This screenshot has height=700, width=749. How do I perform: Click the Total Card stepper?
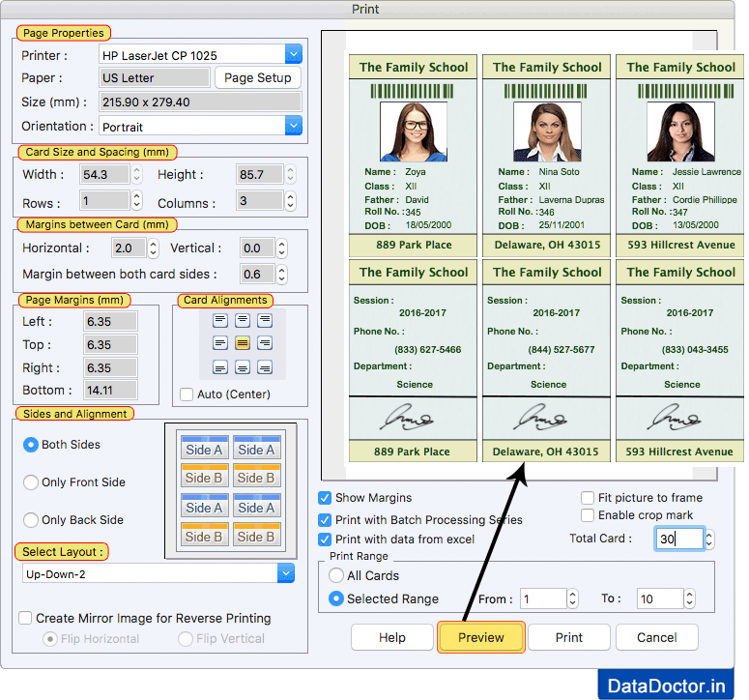[709, 540]
